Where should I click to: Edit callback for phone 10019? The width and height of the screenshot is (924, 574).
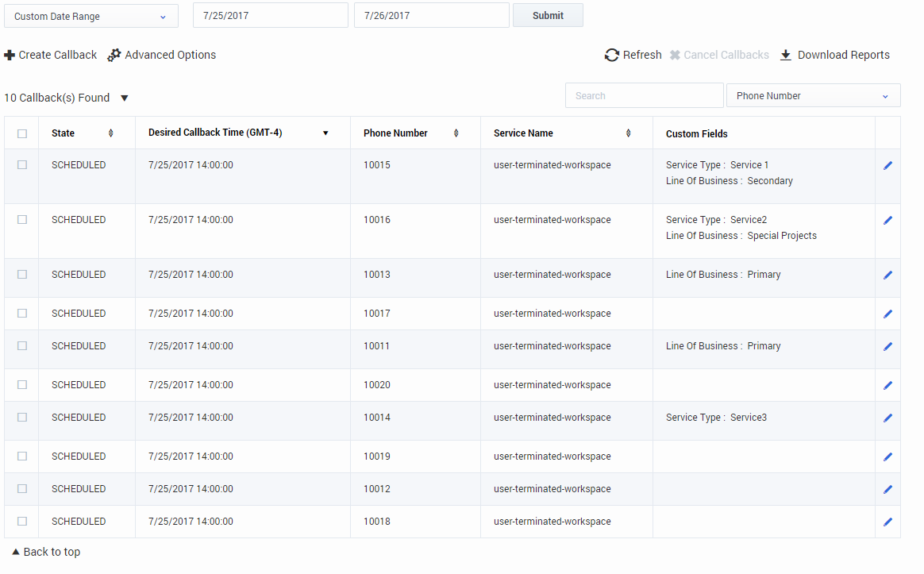pos(888,457)
